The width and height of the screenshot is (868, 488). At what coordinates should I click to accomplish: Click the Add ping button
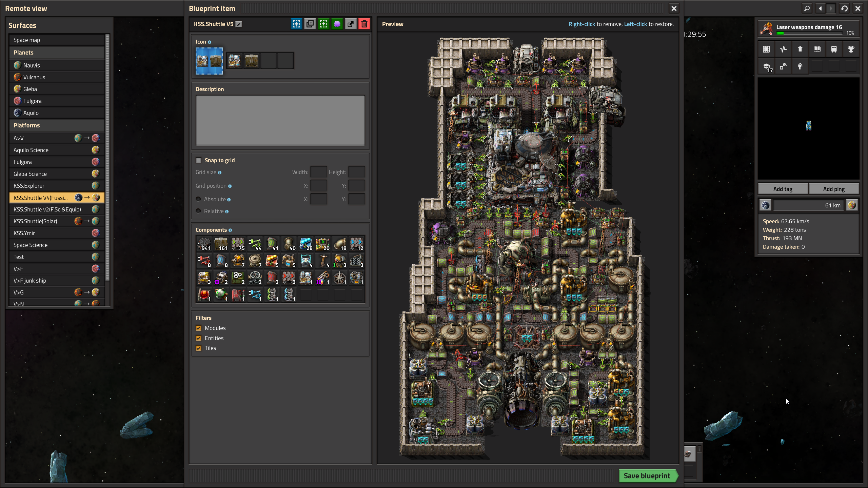834,189
